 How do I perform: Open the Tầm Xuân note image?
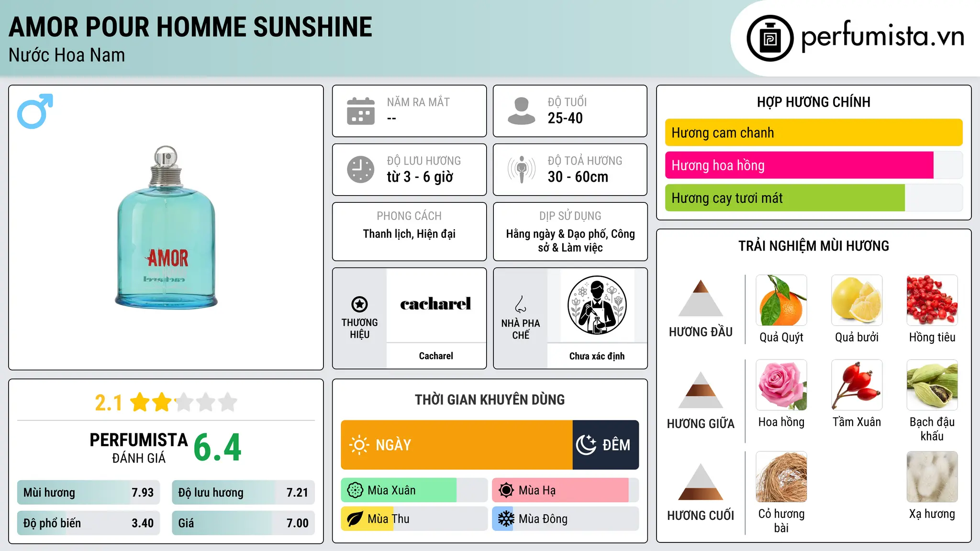857,385
